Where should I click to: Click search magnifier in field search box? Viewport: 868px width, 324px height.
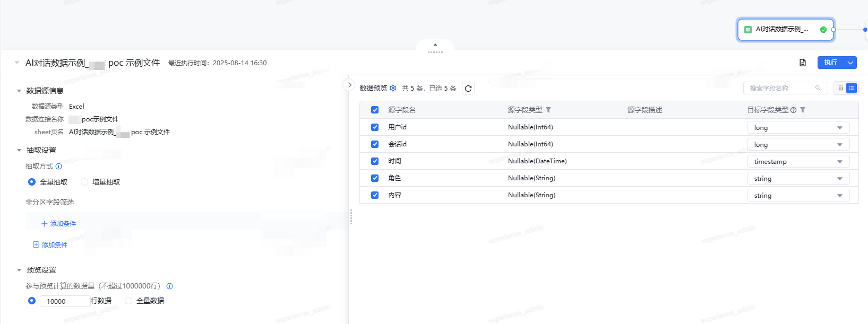(818, 88)
